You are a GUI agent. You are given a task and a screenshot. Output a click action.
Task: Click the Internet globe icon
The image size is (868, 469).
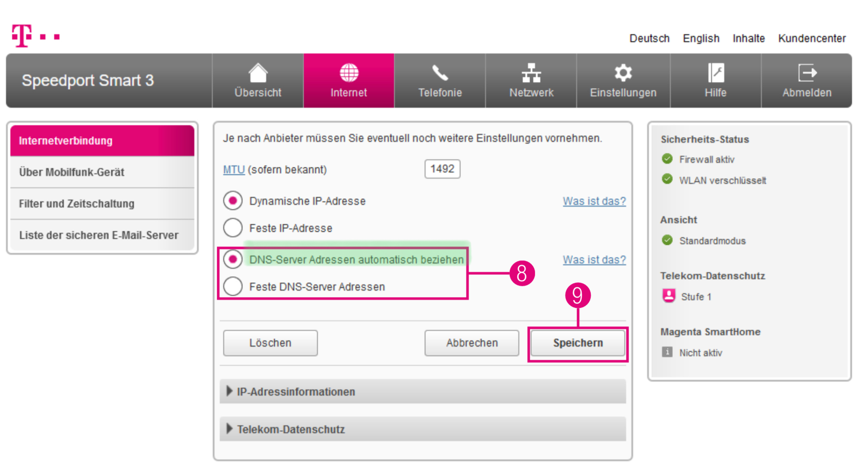coord(349,73)
